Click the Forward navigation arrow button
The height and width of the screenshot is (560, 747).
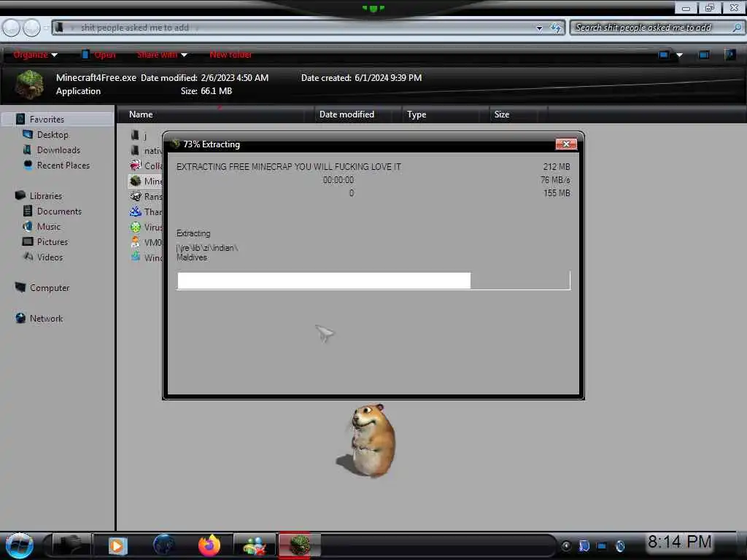pos(32,28)
